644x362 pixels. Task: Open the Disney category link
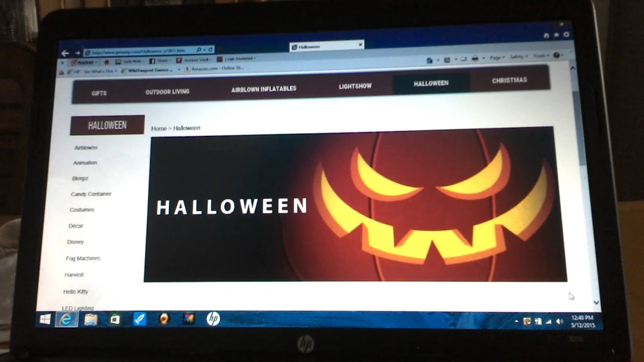[x=75, y=242]
